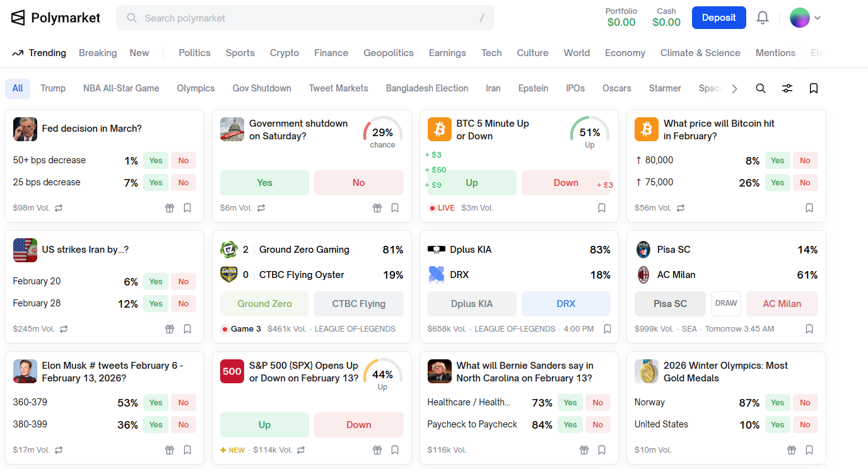Bet Yes on Government shutdown Saturday

pyautogui.click(x=264, y=183)
